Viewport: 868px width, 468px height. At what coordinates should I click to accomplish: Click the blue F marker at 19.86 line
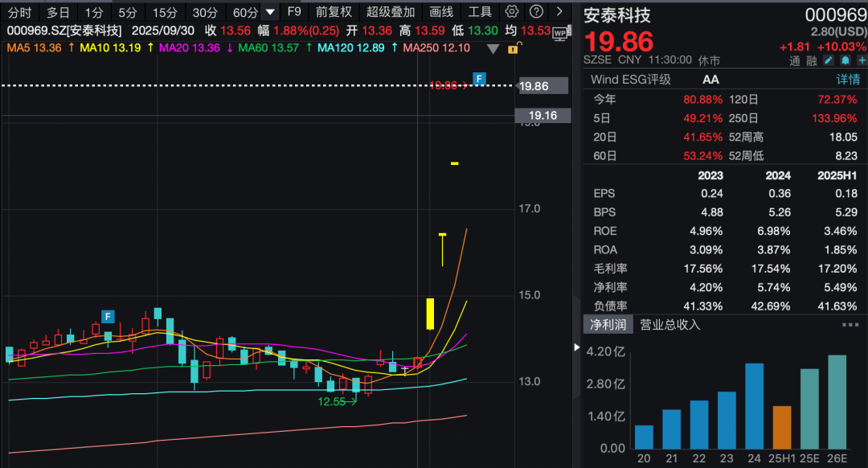point(479,79)
